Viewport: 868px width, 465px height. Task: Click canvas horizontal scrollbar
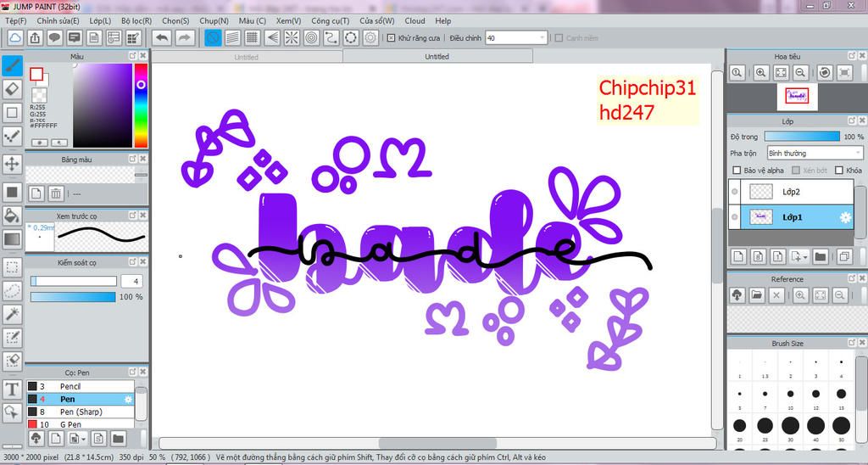click(437, 444)
